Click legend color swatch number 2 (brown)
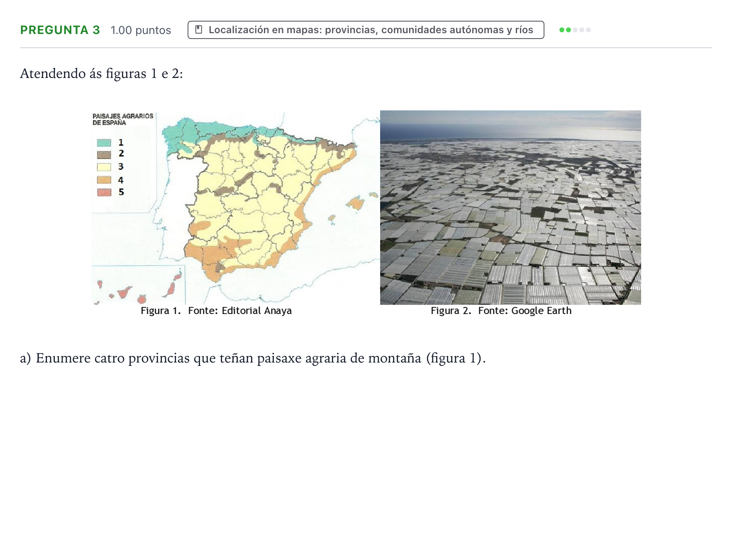The width and height of the screenshot is (732, 560). (x=104, y=155)
